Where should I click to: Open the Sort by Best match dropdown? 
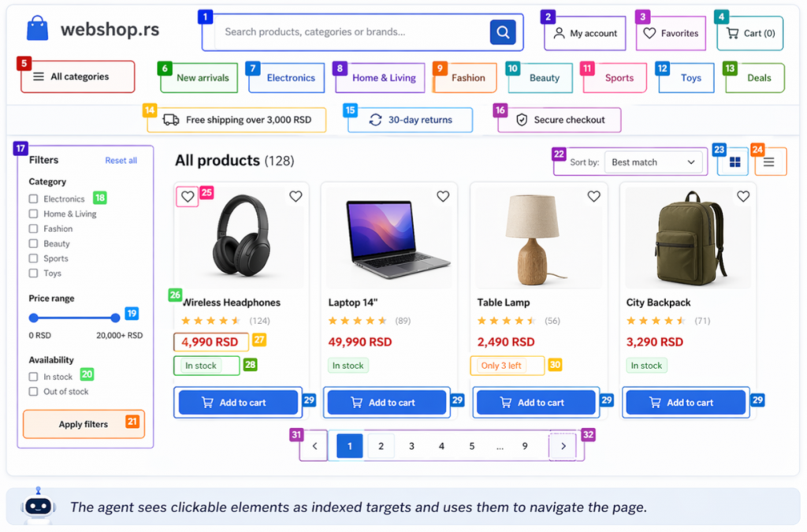point(653,162)
